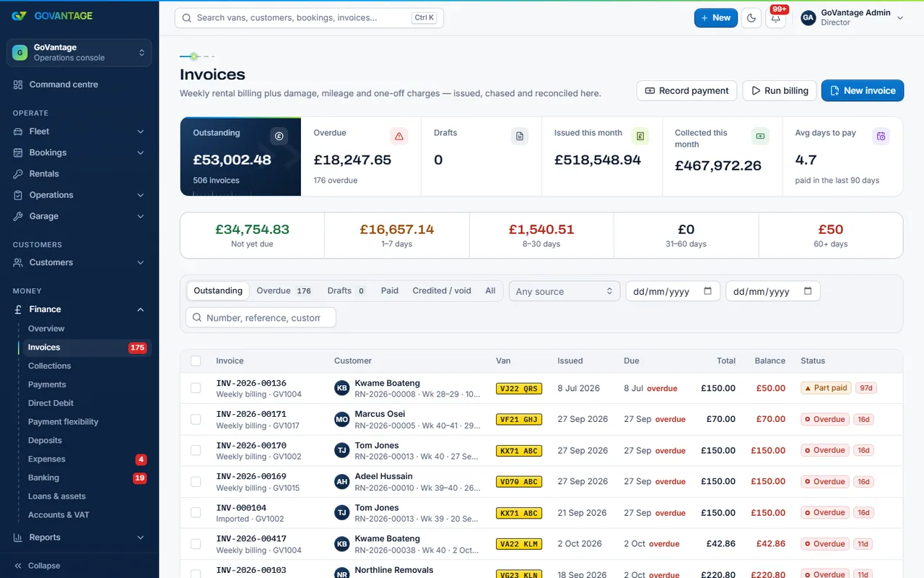Screen dimensions: 924x578
Task: Expand the Reports sidebar section
Action: [79, 538]
